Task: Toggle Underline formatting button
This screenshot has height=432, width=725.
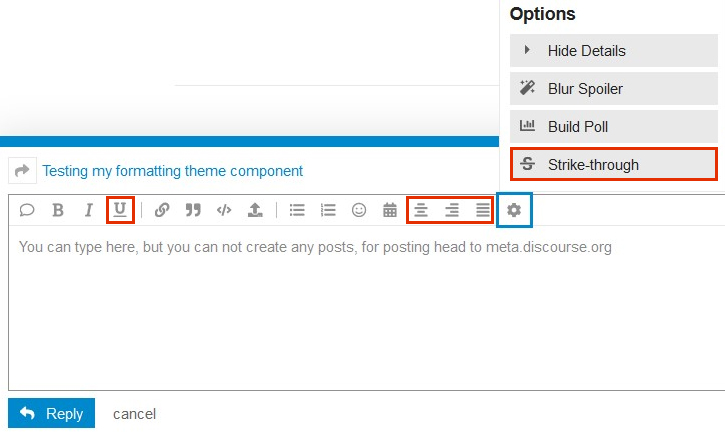Action: point(120,210)
